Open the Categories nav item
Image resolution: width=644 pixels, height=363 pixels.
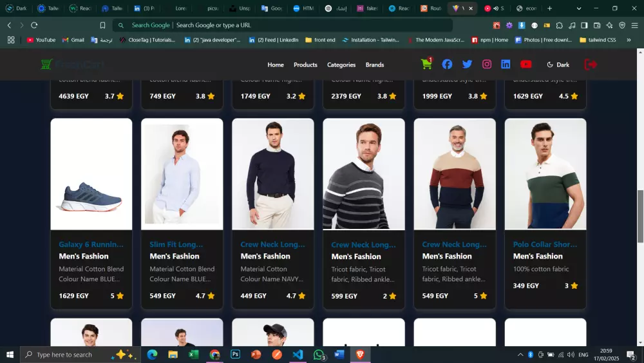(341, 64)
